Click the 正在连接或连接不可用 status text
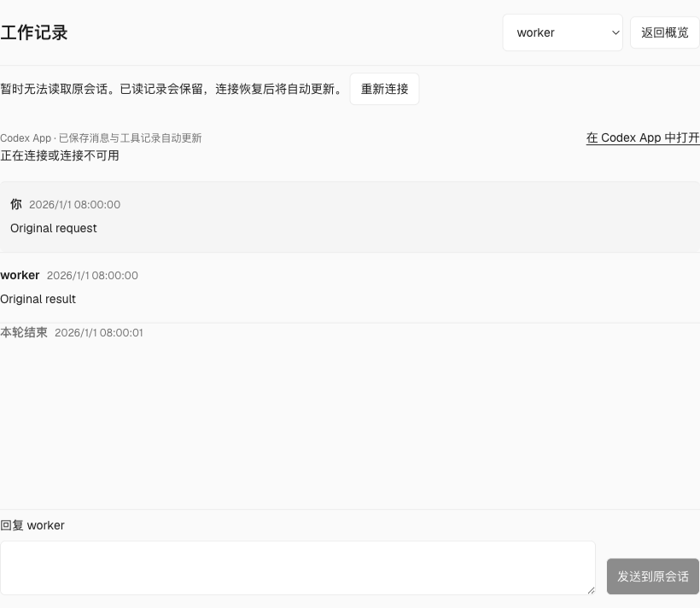The image size is (700, 608). point(60,155)
